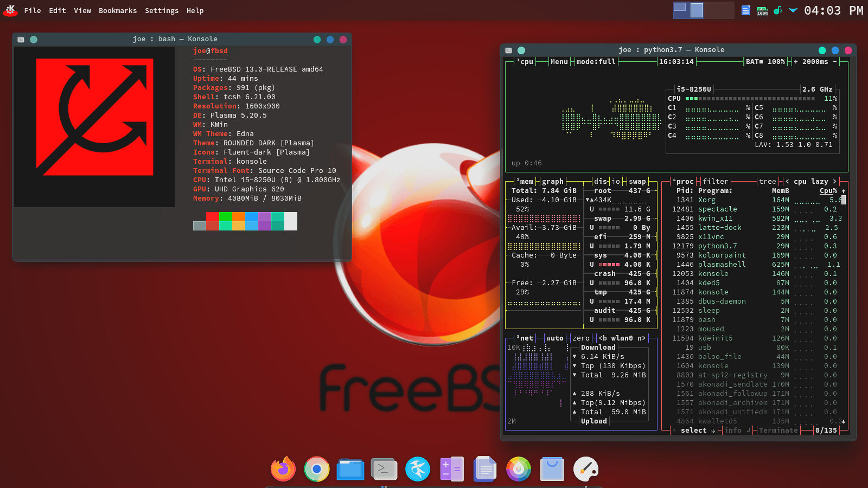This screenshot has height=488, width=868.
Task: Click the plus to increase 2000ms update interval
Action: 796,62
